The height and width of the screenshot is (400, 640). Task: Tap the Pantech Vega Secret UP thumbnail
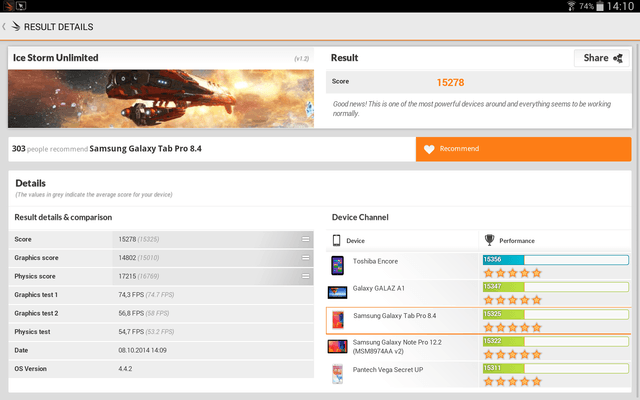(337, 374)
